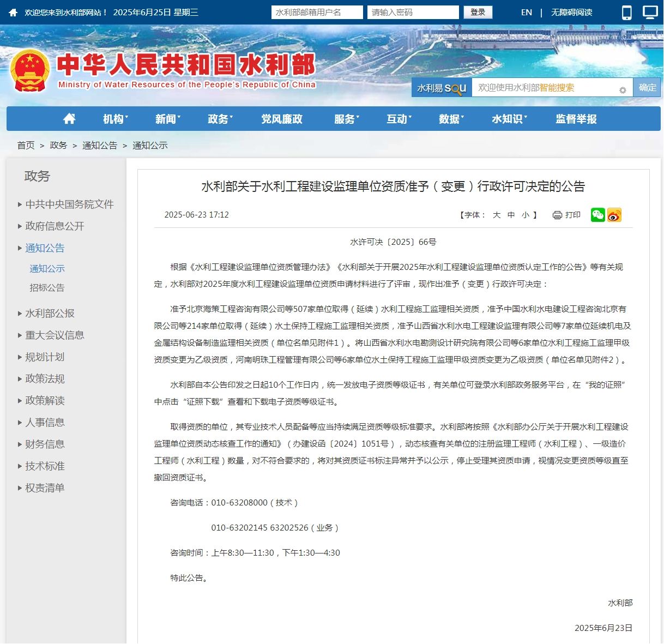Click the national emblem logo
664x644 pixels.
tap(31, 71)
